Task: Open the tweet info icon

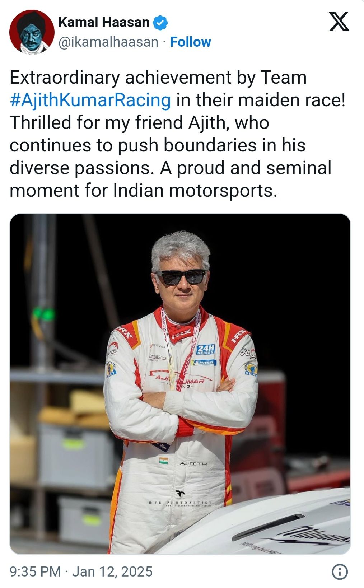Action: 339,571
